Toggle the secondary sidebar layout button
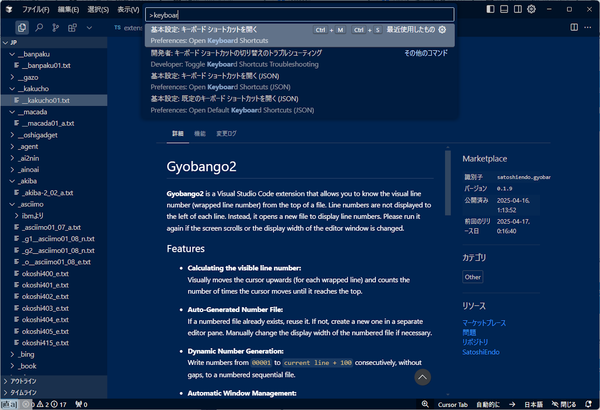The height and width of the screenshot is (410, 600). [x=518, y=9]
